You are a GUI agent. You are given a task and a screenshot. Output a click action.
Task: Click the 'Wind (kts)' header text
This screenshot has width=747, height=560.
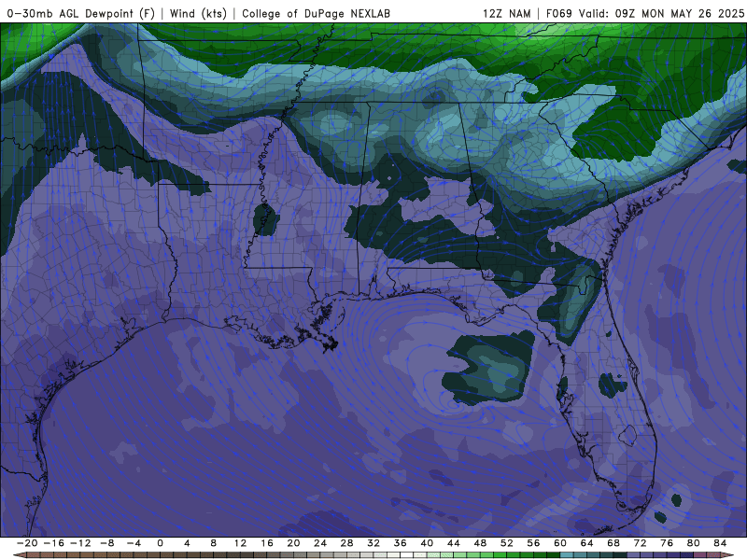click(198, 13)
